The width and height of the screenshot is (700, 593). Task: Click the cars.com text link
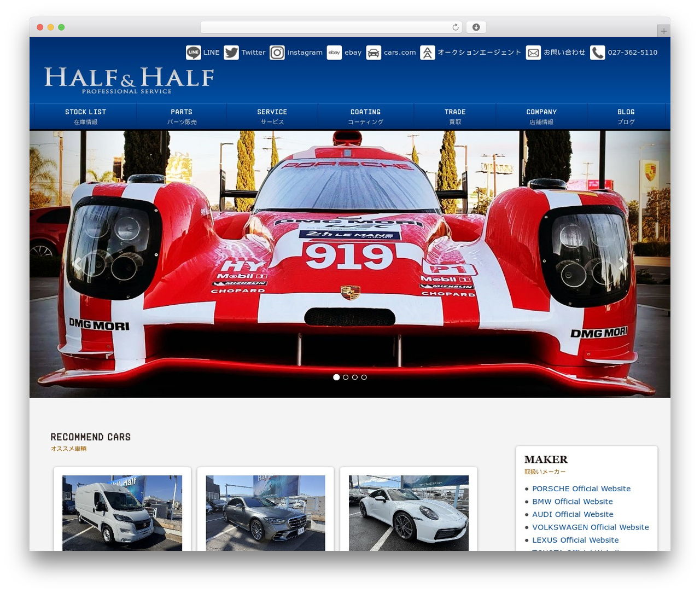pos(400,53)
